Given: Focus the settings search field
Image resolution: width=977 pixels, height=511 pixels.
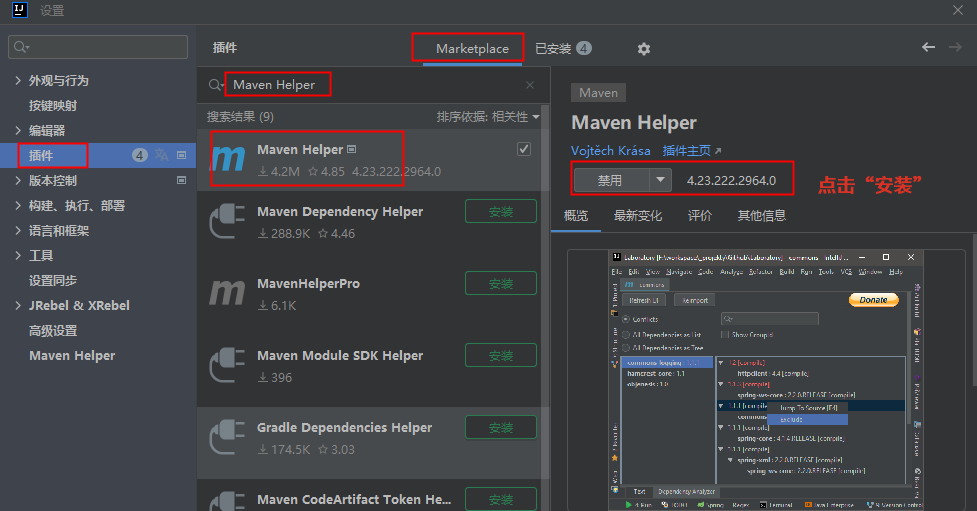Looking at the screenshot, I should pyautogui.click(x=98, y=47).
